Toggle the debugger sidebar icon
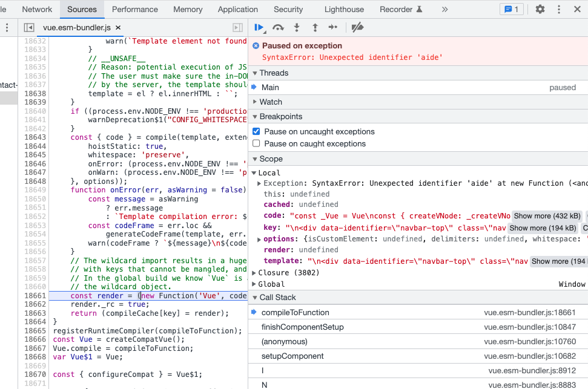 [x=238, y=27]
